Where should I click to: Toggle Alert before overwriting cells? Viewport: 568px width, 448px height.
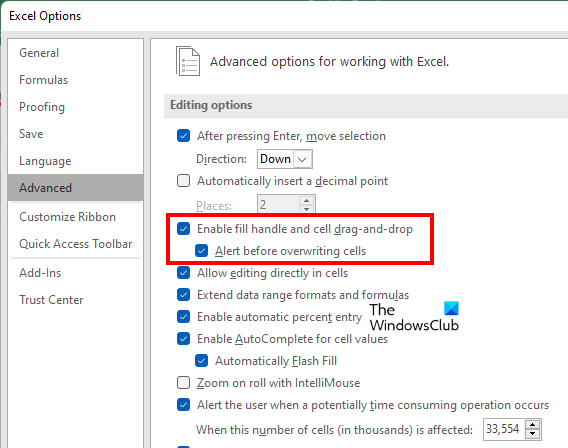(x=201, y=251)
